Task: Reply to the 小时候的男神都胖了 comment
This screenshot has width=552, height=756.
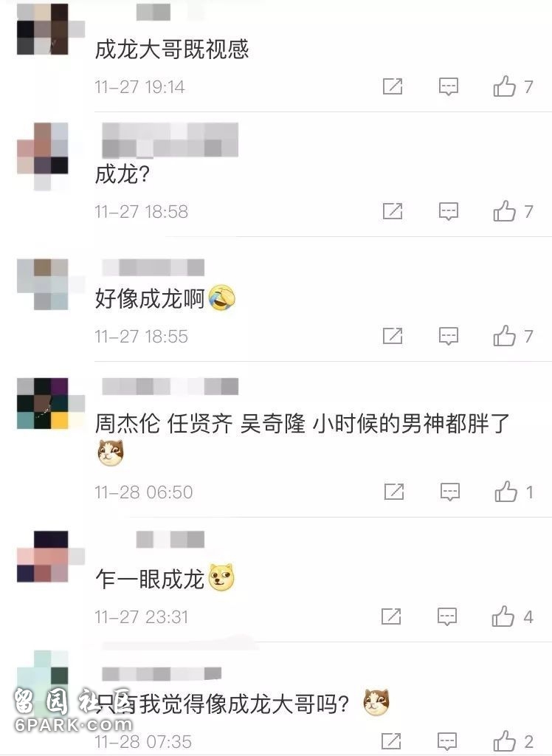Action: (x=450, y=492)
